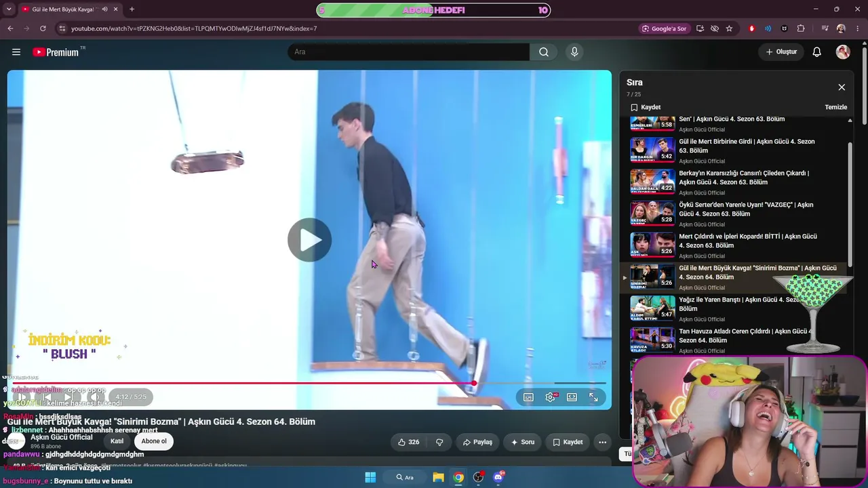Play the video with center play button
The width and height of the screenshot is (868, 488).
click(x=309, y=240)
